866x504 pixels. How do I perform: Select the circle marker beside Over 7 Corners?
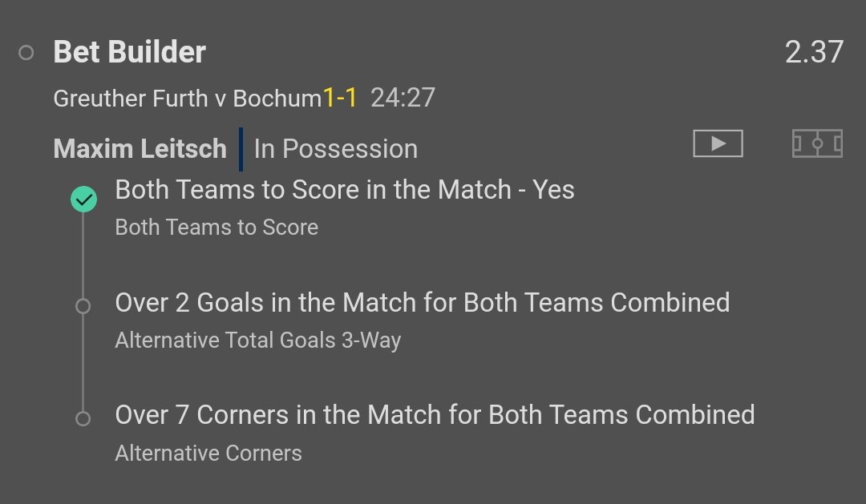[x=83, y=418]
